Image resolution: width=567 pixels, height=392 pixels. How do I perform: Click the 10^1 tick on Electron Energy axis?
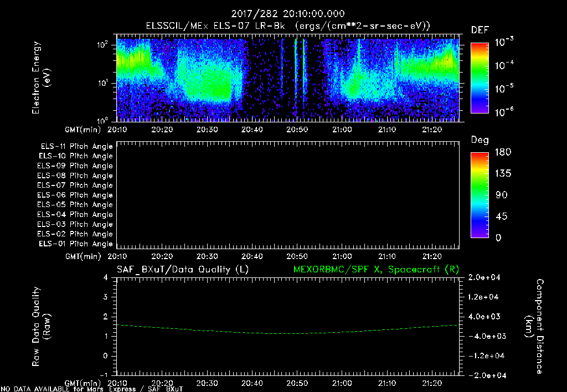pyautogui.click(x=102, y=83)
